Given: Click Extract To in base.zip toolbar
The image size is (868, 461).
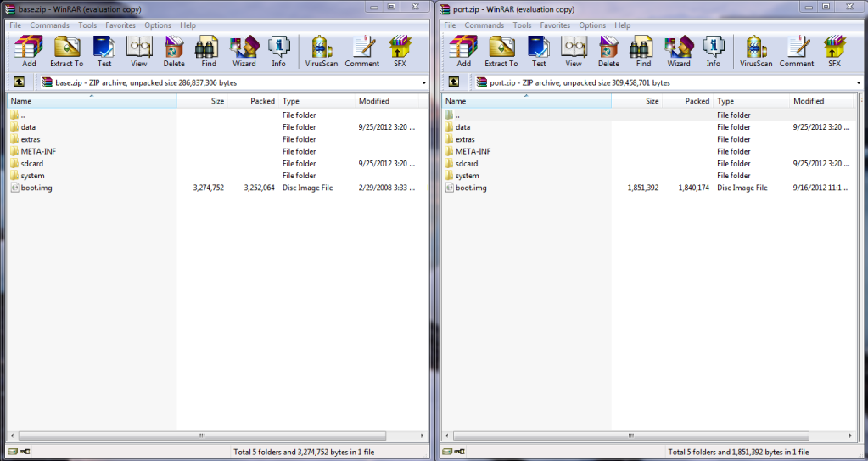Looking at the screenshot, I should [x=66, y=51].
